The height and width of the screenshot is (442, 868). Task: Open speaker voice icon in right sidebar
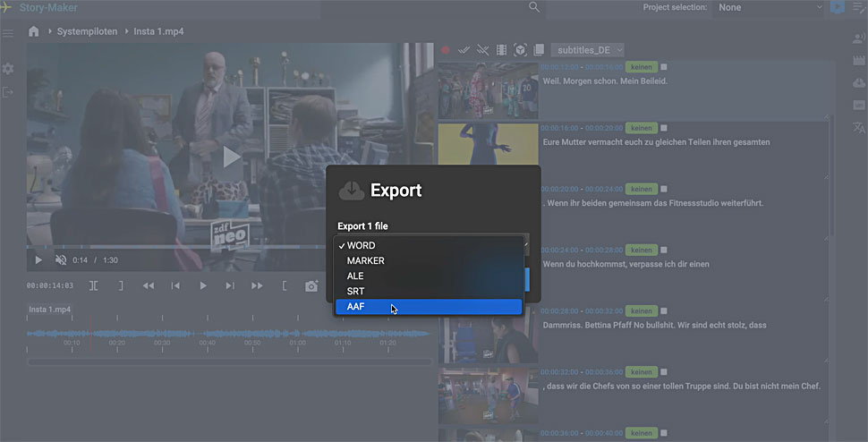859,38
